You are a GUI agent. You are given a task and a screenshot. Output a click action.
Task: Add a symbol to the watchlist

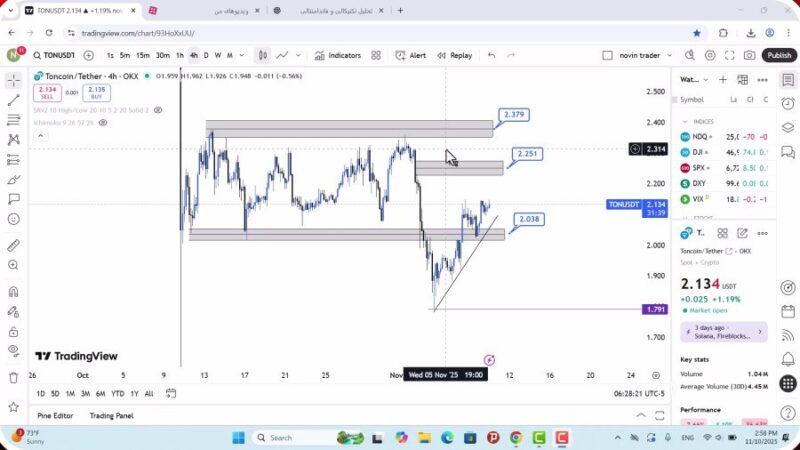(x=722, y=79)
